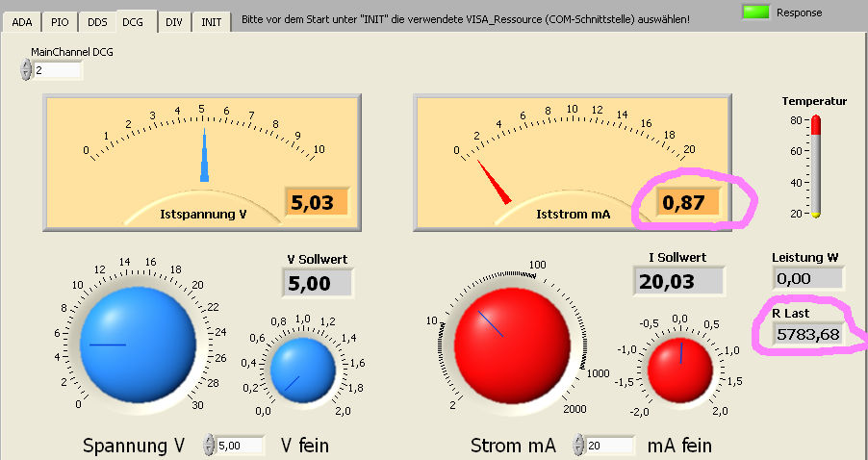Click the Strom mA stepper arrows
This screenshot has width=868, height=460.
[x=578, y=446]
